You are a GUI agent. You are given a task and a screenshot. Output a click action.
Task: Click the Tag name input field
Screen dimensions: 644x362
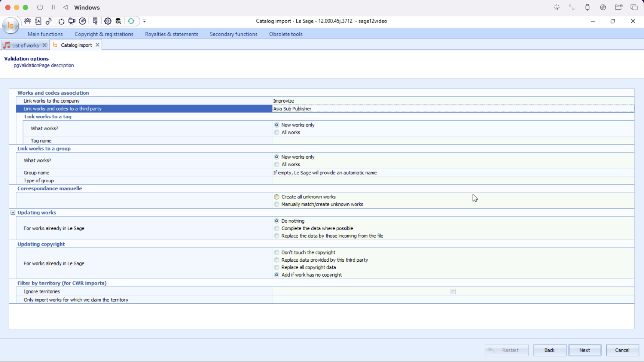coord(453,141)
